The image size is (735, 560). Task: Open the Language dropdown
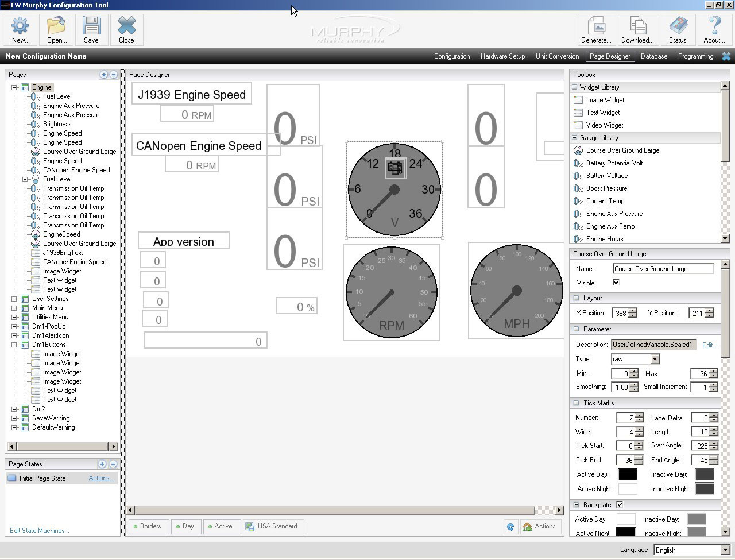coord(725,550)
